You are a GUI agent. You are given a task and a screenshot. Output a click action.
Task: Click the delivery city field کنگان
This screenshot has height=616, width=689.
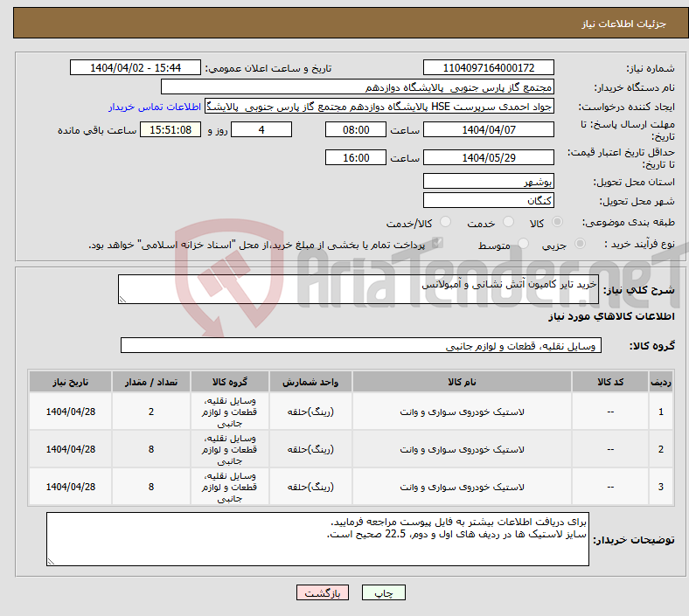click(488, 201)
